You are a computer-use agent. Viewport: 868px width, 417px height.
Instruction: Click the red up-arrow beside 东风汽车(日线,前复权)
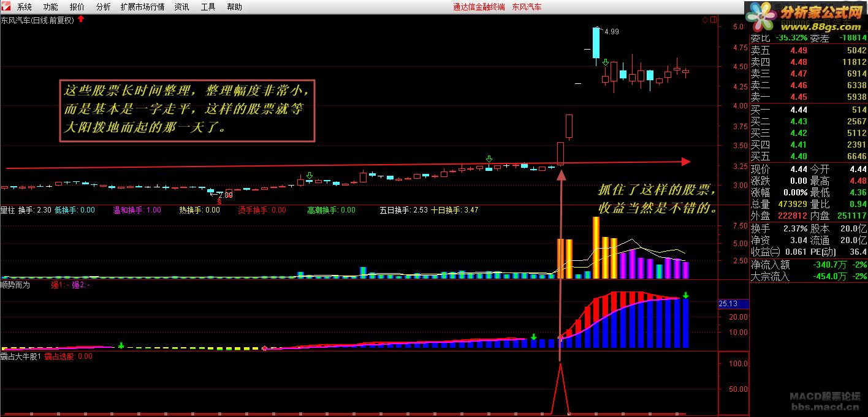point(81,20)
